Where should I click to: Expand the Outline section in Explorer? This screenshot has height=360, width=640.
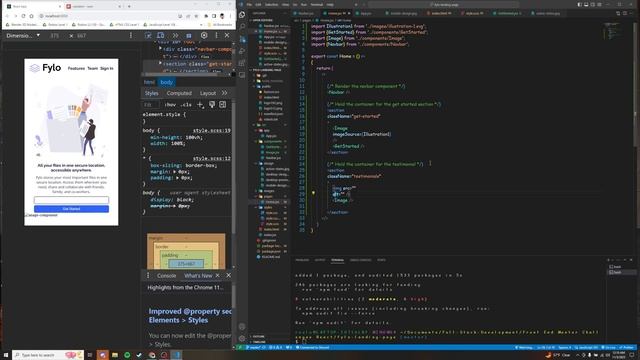pyautogui.click(x=258, y=336)
